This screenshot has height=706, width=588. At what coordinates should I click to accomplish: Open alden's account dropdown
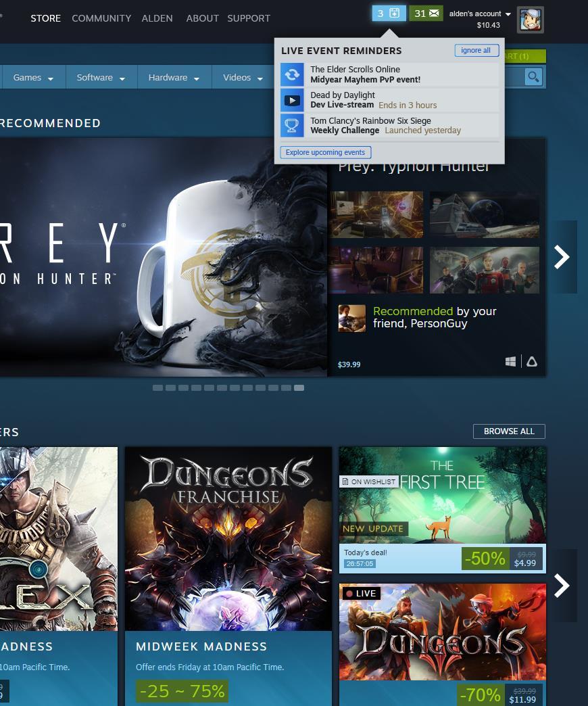tap(480, 14)
